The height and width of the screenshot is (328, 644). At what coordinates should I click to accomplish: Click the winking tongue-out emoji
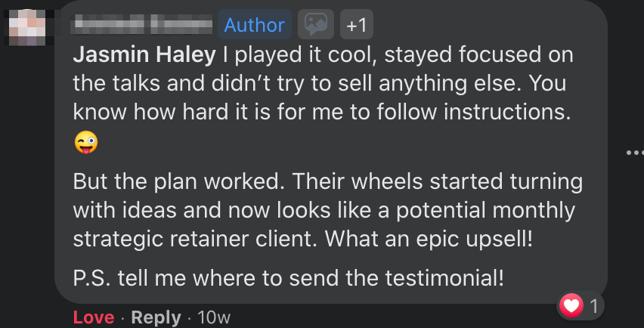[x=87, y=142]
